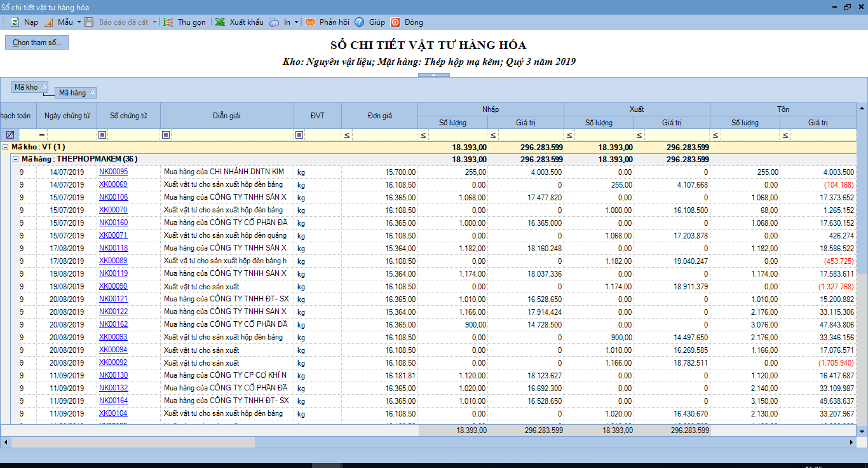The width and height of the screenshot is (868, 468).
Task: Click the Phản hồi envelope icon
Action: [310, 22]
